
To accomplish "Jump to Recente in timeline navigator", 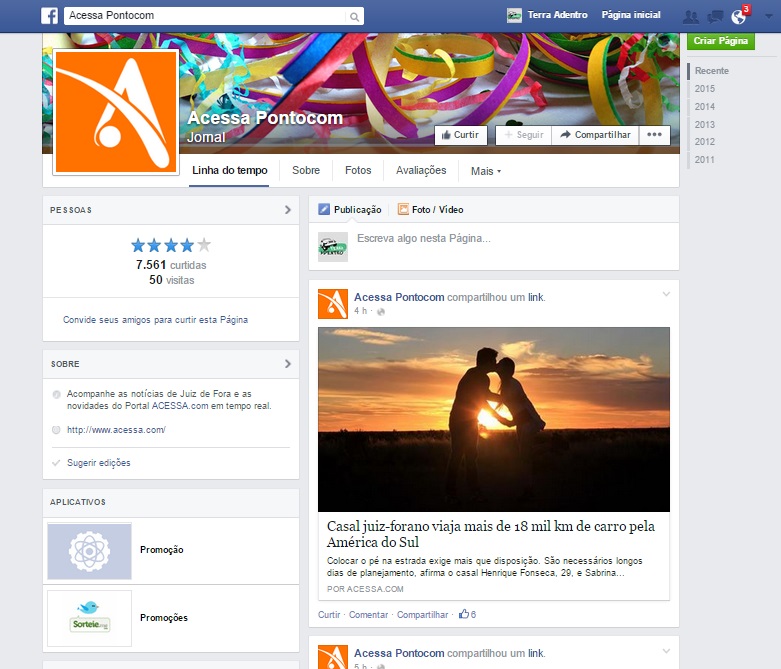I will (711, 71).
